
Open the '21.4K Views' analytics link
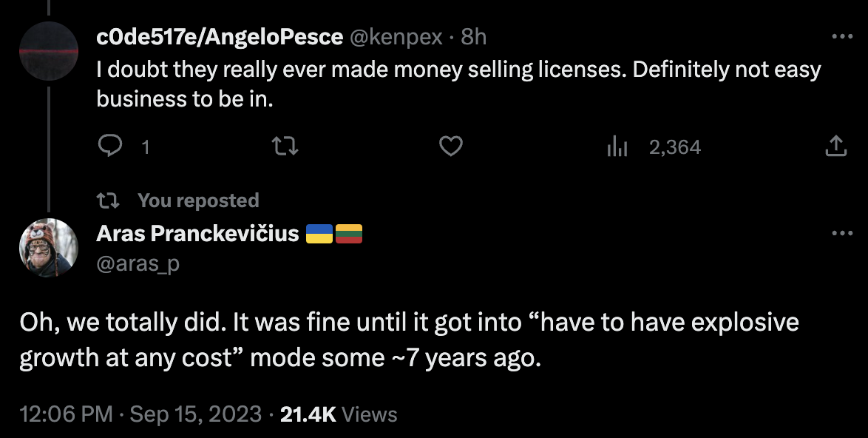click(338, 414)
